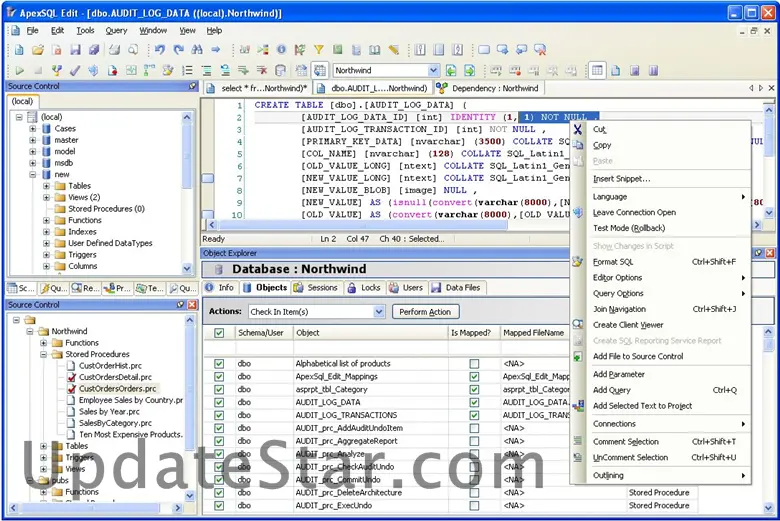Uncheck the AUDIT_LOG_TRANSACTIONS row checkbox
Viewport: 780px width, 521px height.
(219, 416)
